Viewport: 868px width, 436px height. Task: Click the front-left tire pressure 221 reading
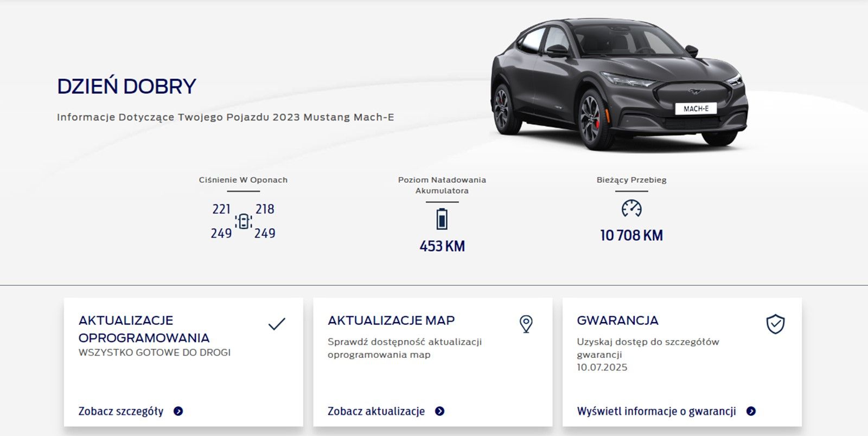[x=221, y=209]
